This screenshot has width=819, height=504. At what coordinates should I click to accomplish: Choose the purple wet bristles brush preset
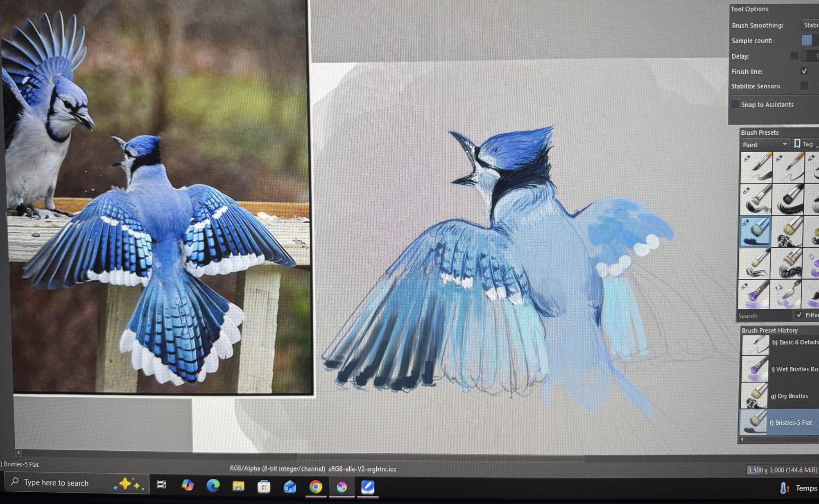(754, 294)
